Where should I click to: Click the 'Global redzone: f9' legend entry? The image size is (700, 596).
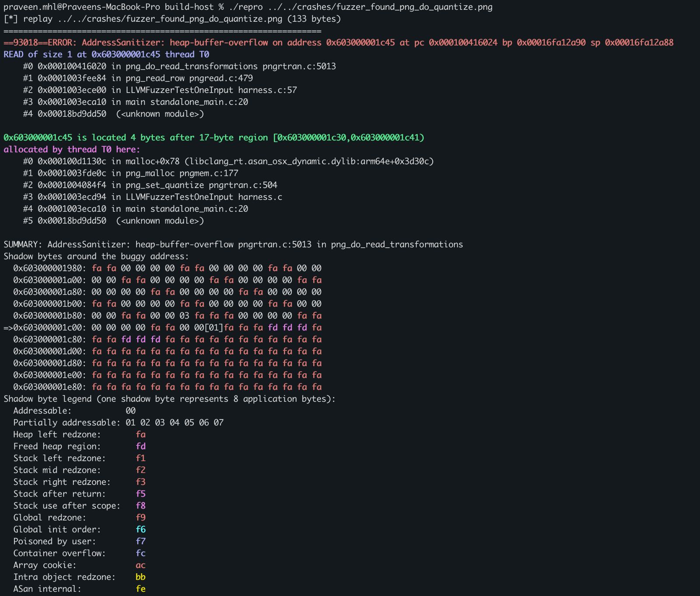point(79,517)
